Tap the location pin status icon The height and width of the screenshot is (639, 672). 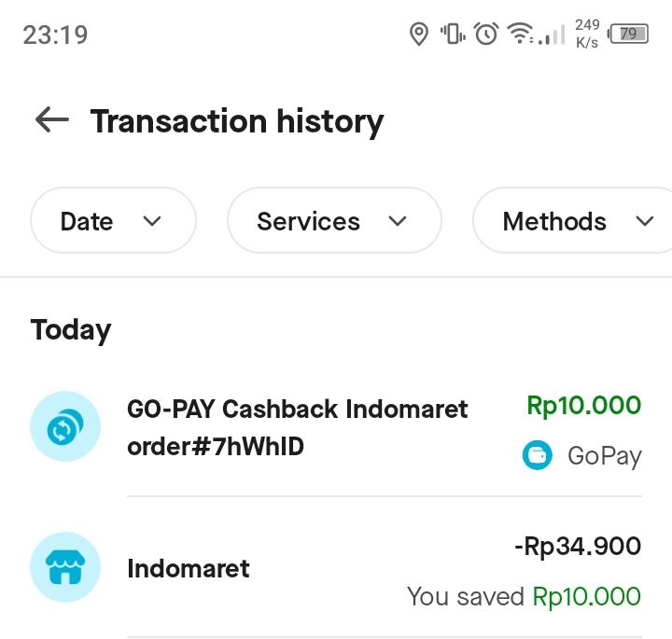(419, 34)
